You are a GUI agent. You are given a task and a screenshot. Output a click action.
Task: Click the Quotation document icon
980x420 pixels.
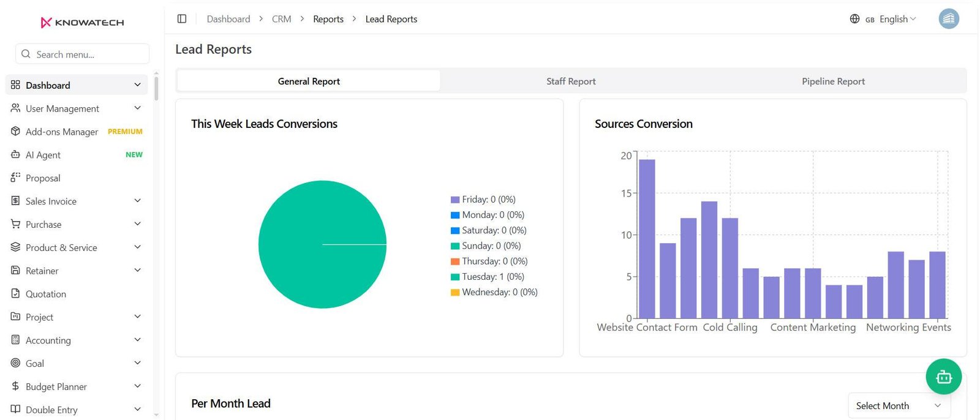tap(15, 294)
